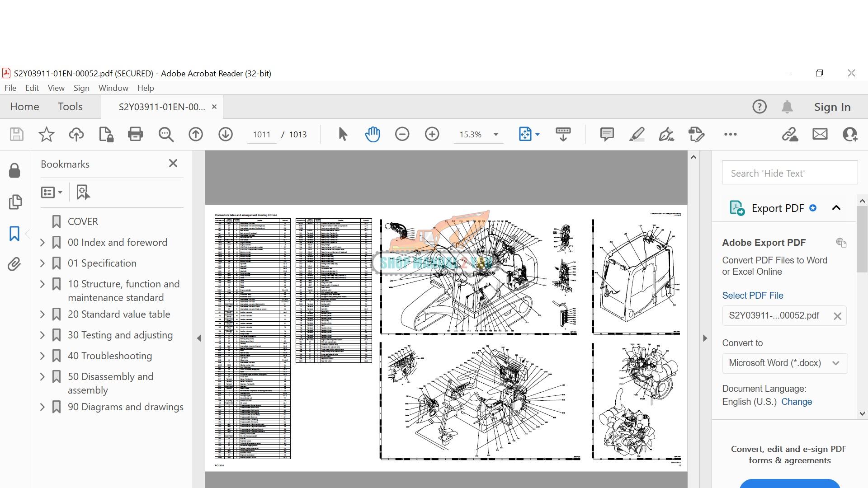
Task: Show more tools ellipsis menu
Action: tap(730, 134)
